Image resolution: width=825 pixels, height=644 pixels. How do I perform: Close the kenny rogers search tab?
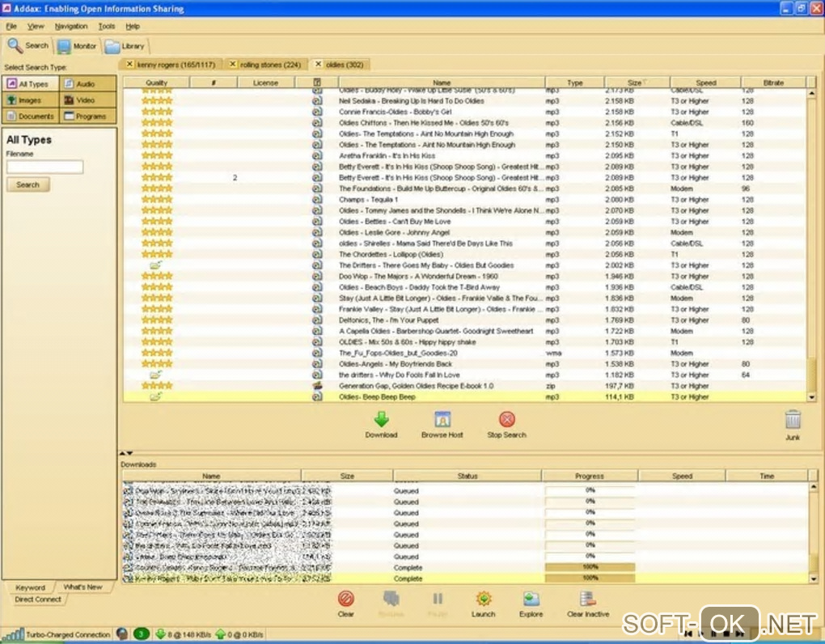pos(129,64)
